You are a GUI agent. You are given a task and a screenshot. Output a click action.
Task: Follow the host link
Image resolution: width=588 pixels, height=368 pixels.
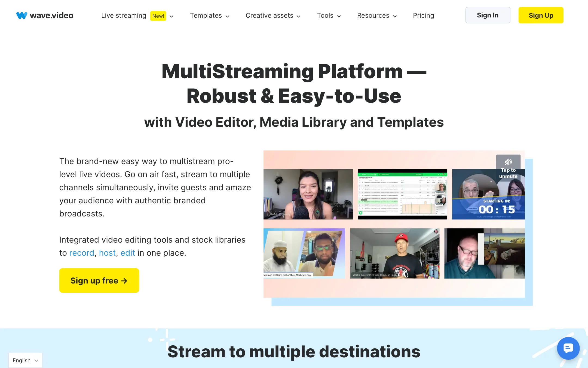(107, 253)
